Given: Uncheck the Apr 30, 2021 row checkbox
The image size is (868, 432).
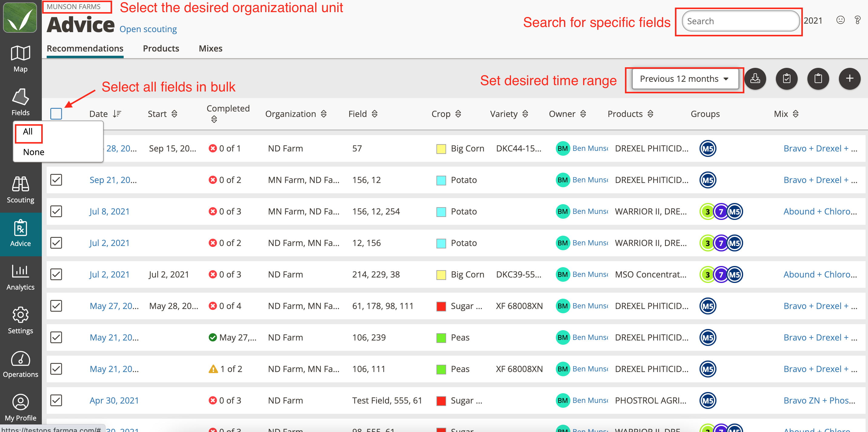Looking at the screenshot, I should [x=56, y=400].
